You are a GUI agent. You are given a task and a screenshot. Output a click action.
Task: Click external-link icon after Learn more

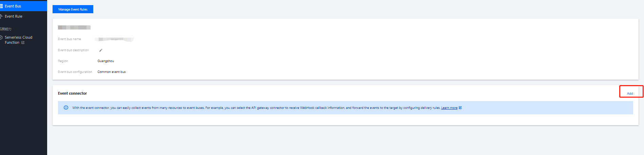[460, 108]
